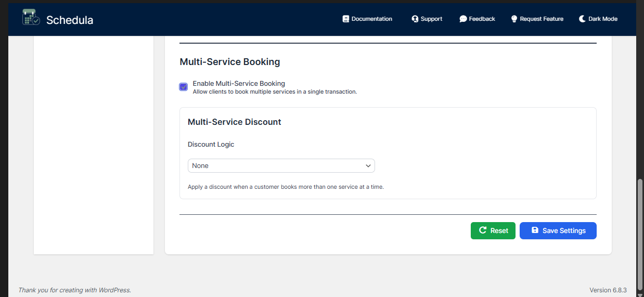Click the Multi-Service Booking heading
The image size is (644, 297).
click(x=230, y=62)
